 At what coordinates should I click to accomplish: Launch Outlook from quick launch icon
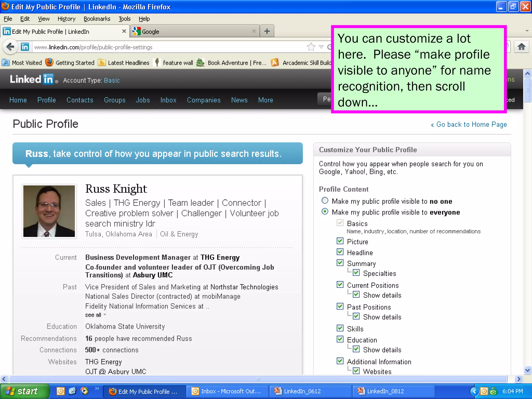pyautogui.click(x=61, y=391)
